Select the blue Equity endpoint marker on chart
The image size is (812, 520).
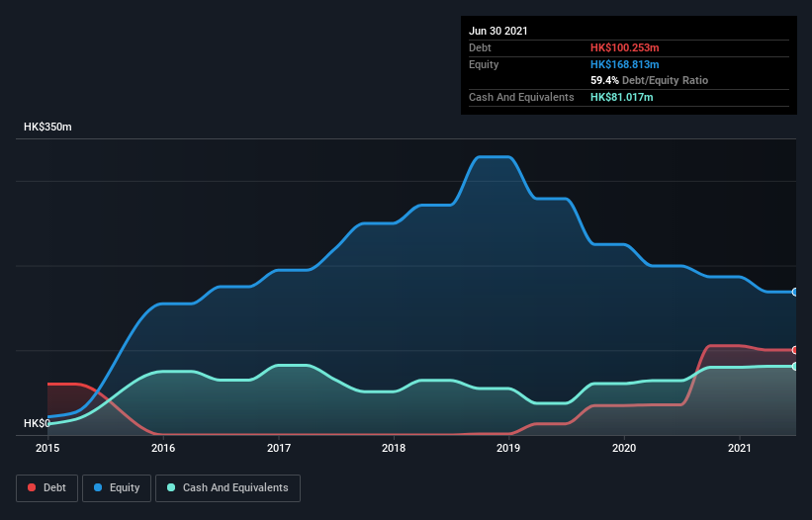tap(795, 292)
